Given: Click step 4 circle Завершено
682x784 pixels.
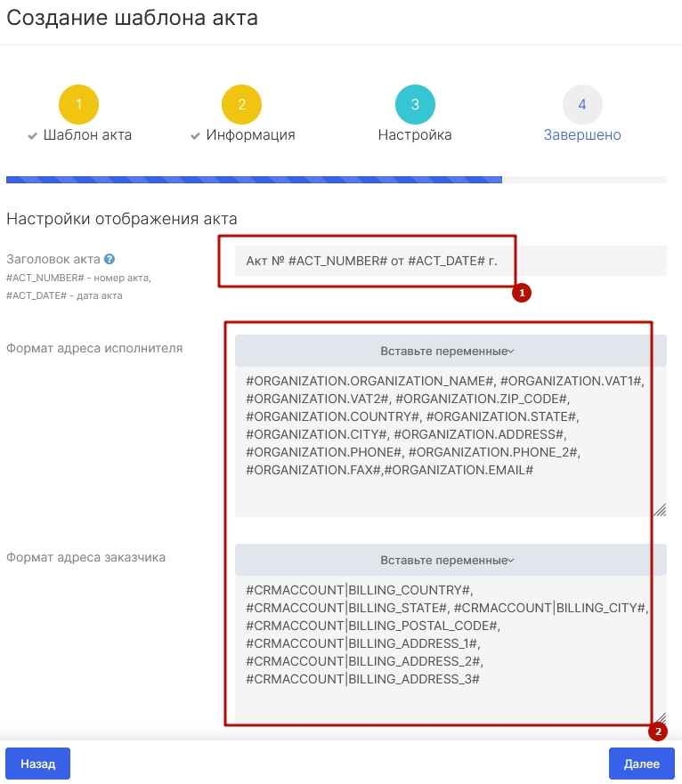Looking at the screenshot, I should click(582, 104).
